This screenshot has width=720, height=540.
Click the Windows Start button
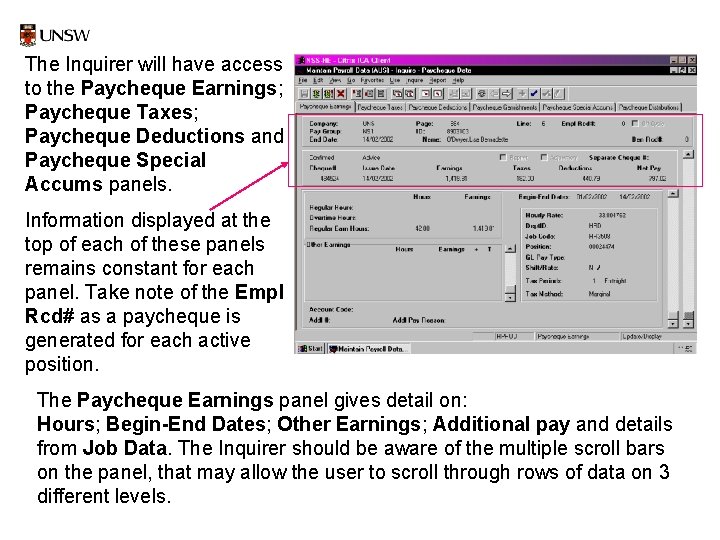click(x=311, y=349)
